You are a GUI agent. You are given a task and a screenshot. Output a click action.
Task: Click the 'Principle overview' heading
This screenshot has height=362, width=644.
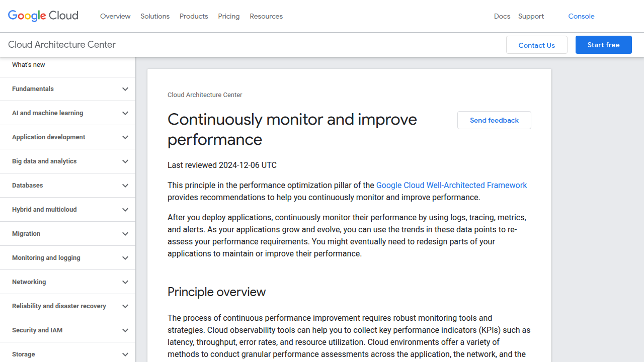216,292
